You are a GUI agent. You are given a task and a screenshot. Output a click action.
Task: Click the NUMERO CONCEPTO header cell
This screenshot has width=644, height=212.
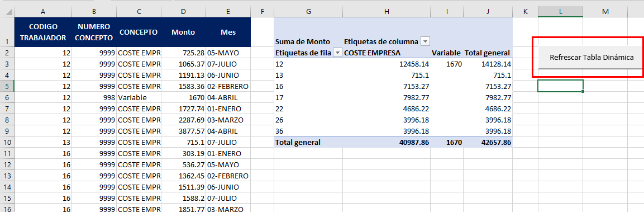coord(94,32)
